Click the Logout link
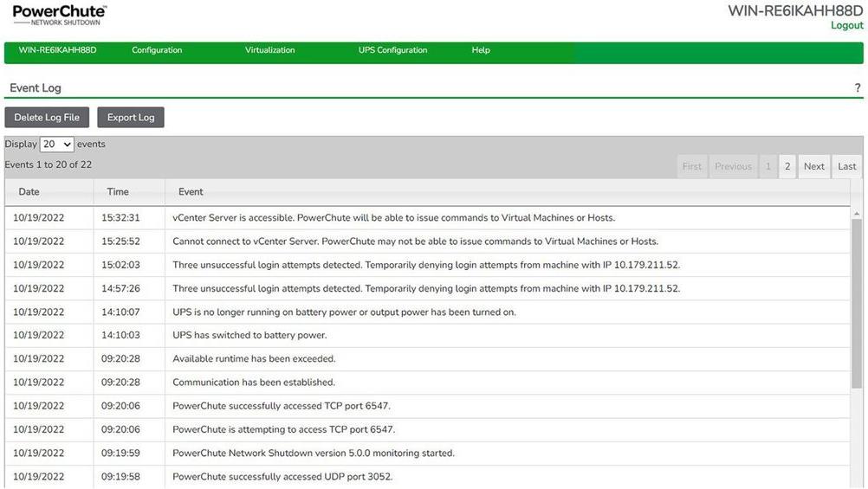This screenshot has height=489, width=868. click(x=846, y=26)
